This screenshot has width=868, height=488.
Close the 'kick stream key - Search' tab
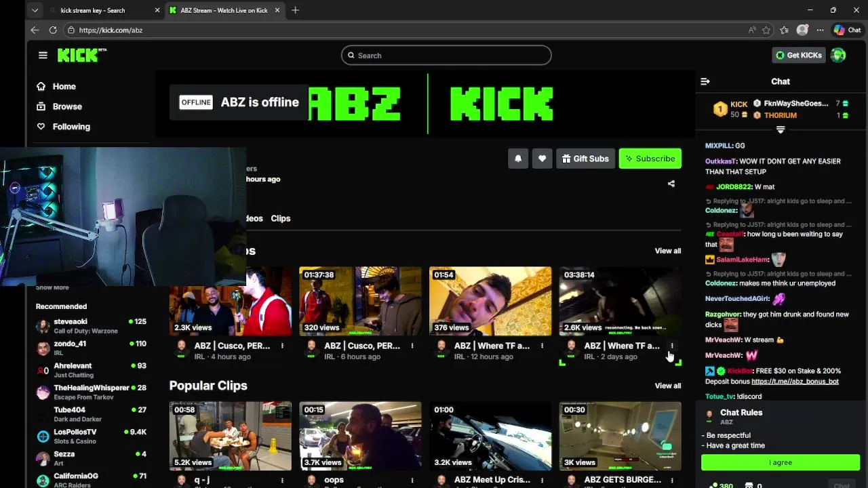pos(157,10)
